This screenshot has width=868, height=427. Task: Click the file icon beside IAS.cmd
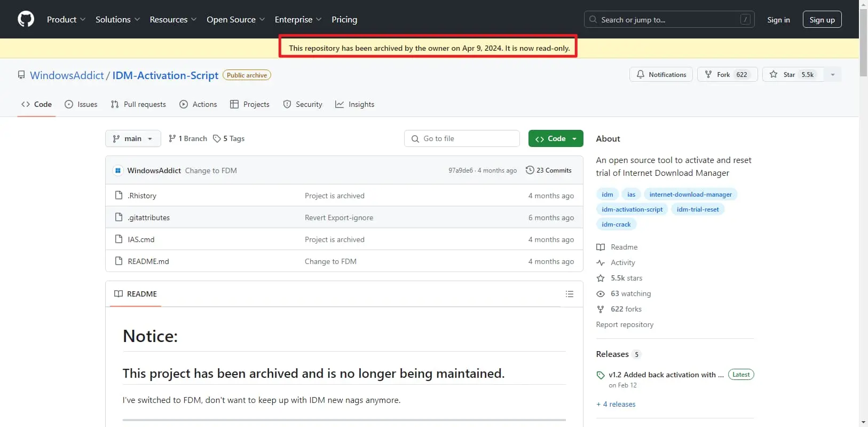119,239
